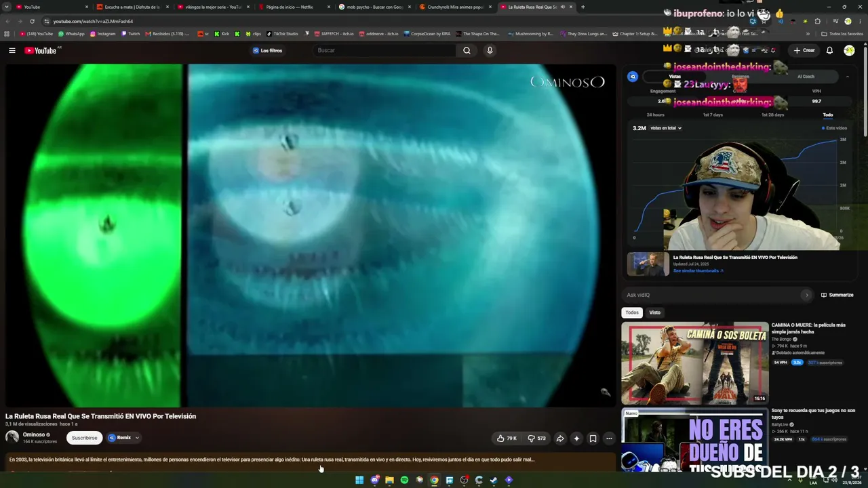Open 'See similar thumbnails' link
The height and width of the screenshot is (488, 868).
698,270
